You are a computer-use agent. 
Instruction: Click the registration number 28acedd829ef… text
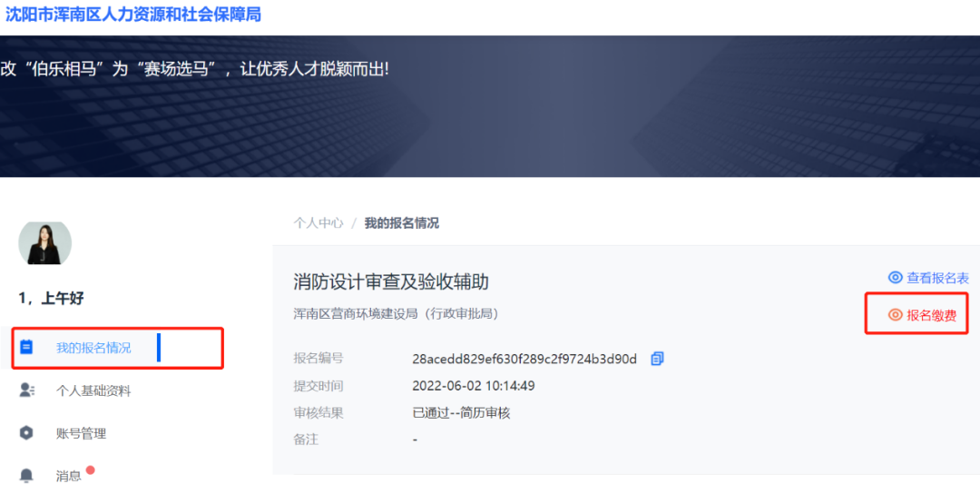coord(524,359)
